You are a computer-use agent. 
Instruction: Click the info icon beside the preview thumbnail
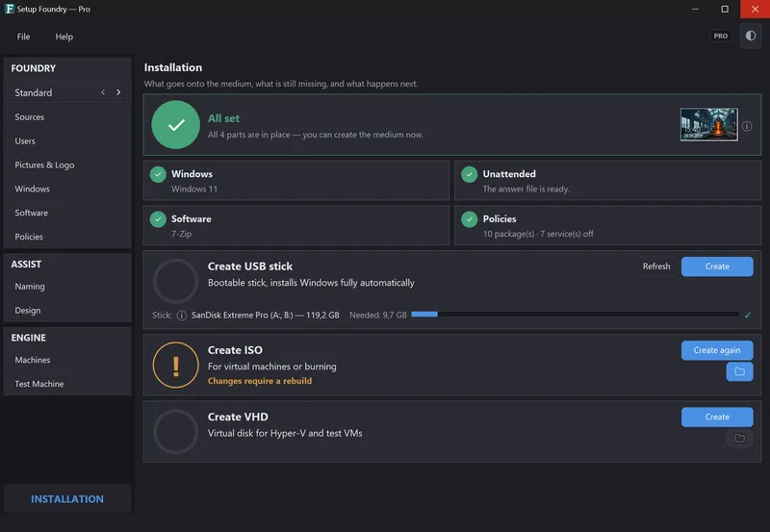point(747,126)
